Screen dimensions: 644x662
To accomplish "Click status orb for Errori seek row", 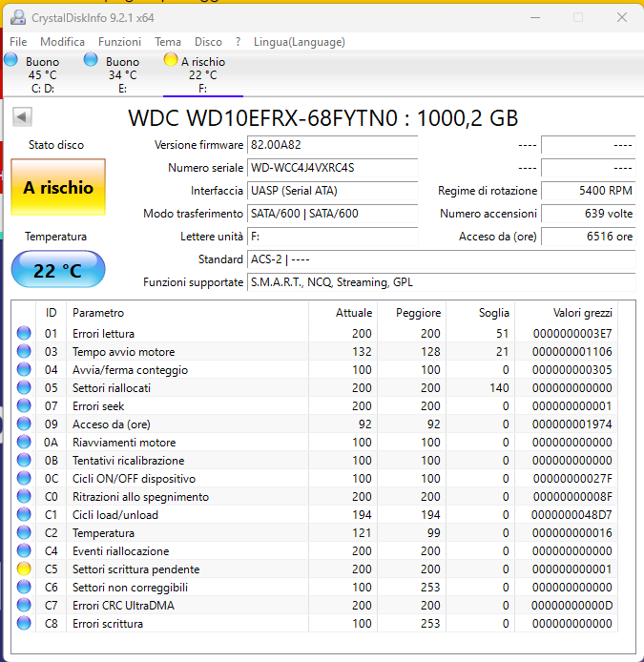I will click(24, 405).
